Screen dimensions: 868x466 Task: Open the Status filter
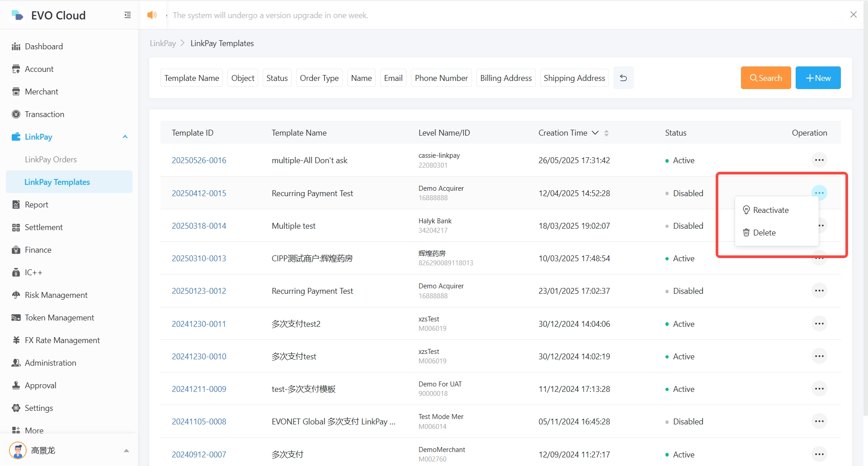point(277,78)
